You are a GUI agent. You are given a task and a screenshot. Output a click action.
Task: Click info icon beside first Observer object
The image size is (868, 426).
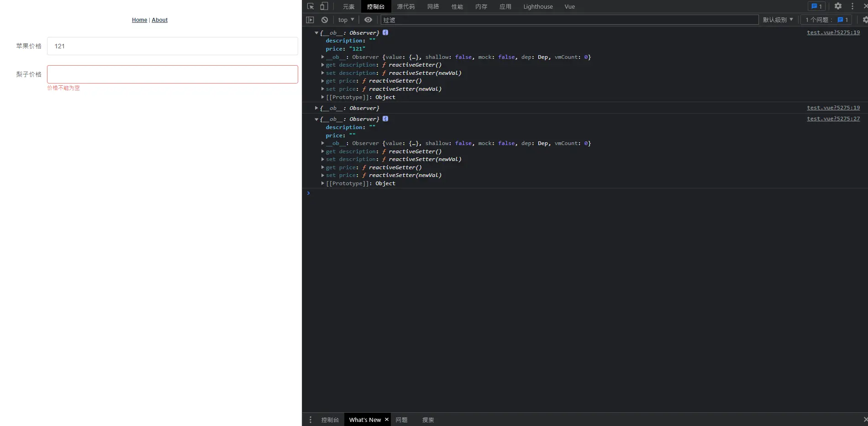coord(385,32)
